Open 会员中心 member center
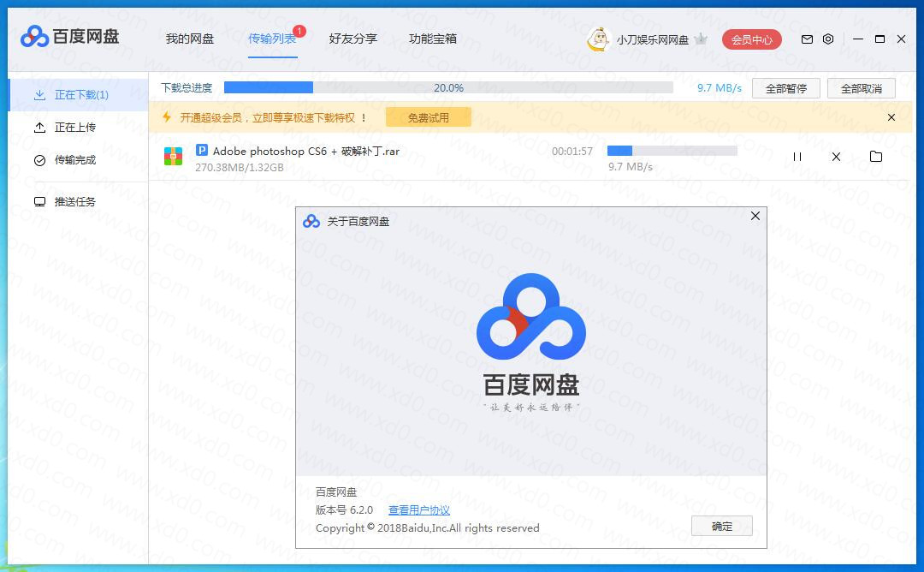Screen dimensions: 924x572 coord(752,39)
